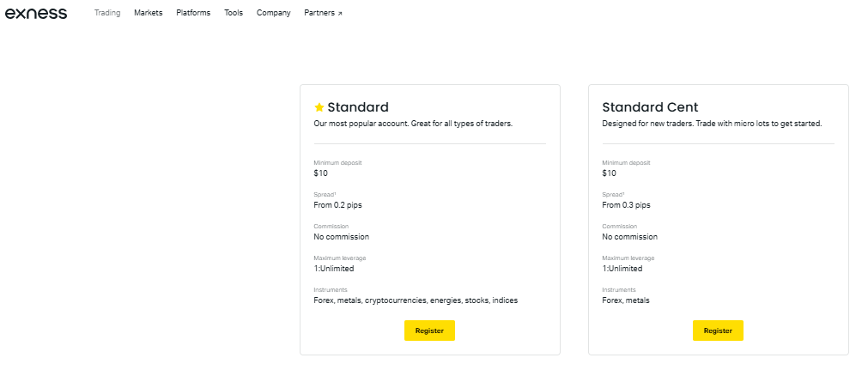
Task: Click Standard Cent card's $10 minimum deposit
Action: tap(610, 173)
